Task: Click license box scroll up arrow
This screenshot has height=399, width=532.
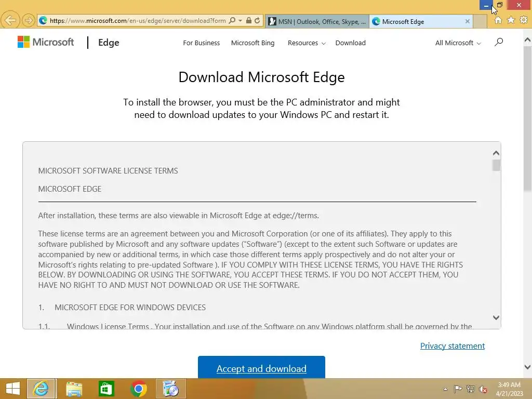Action: pyautogui.click(x=496, y=153)
